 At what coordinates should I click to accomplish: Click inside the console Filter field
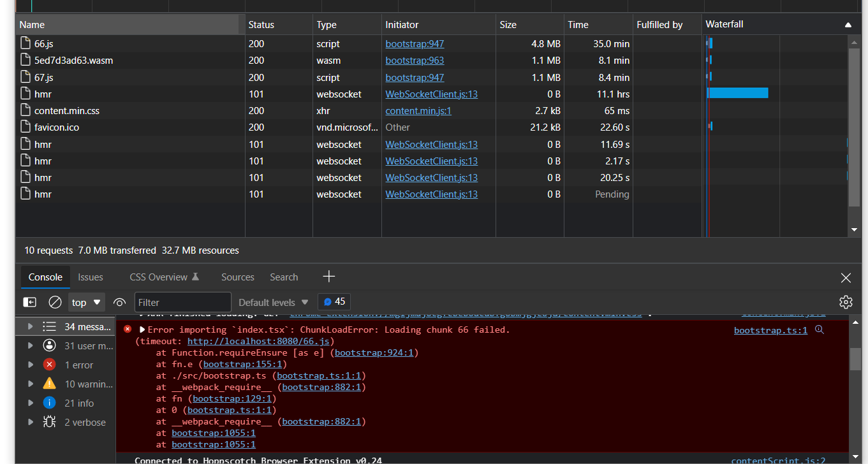pyautogui.click(x=182, y=301)
